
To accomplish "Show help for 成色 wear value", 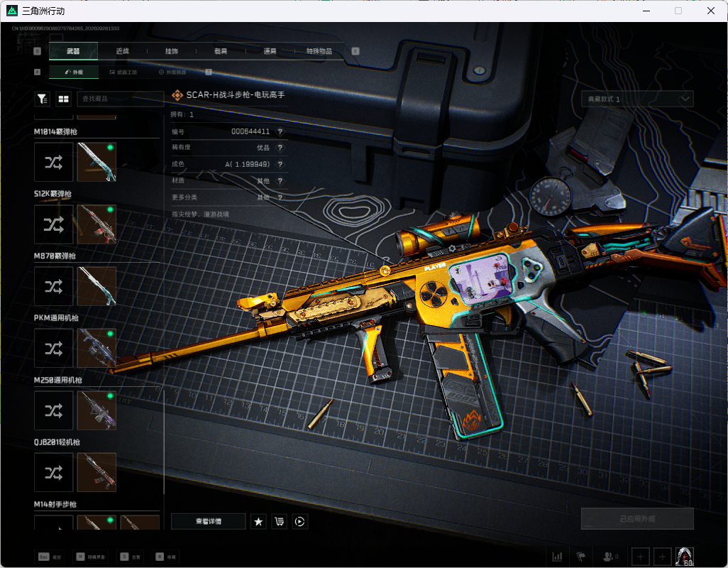I will (x=280, y=165).
